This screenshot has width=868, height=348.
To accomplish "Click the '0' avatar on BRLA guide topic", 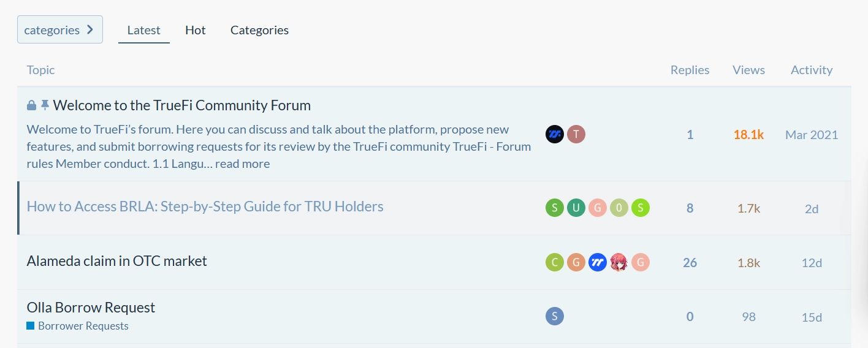I will point(619,208).
